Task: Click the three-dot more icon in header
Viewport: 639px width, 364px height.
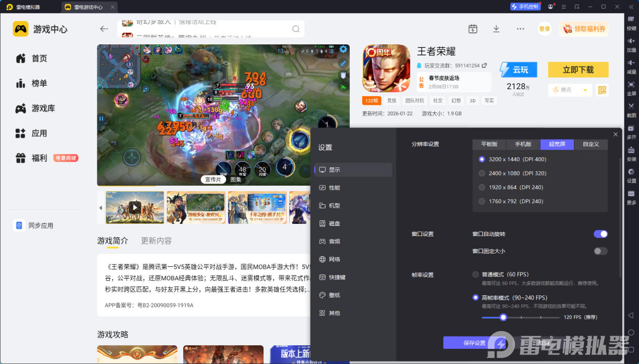Action: click(x=520, y=29)
